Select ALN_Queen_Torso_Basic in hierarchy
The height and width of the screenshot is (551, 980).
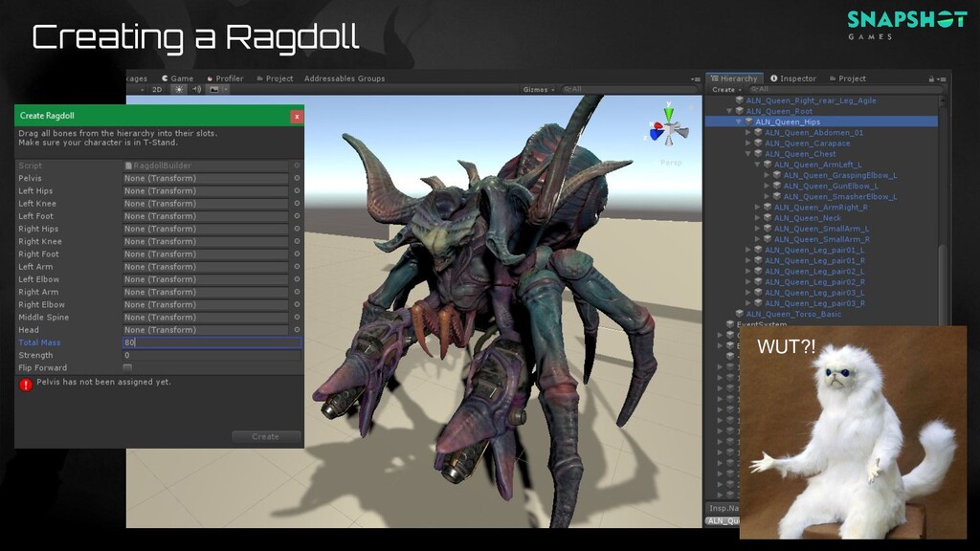point(793,314)
